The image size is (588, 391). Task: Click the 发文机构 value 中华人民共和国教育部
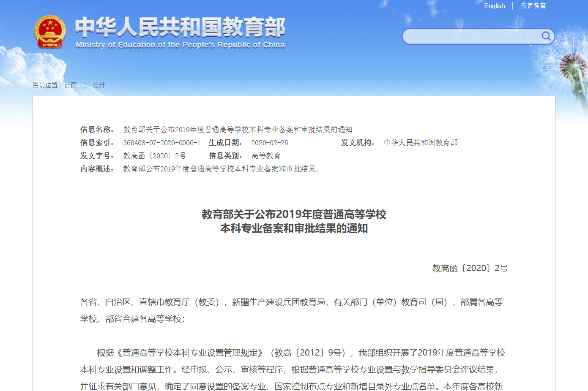420,143
